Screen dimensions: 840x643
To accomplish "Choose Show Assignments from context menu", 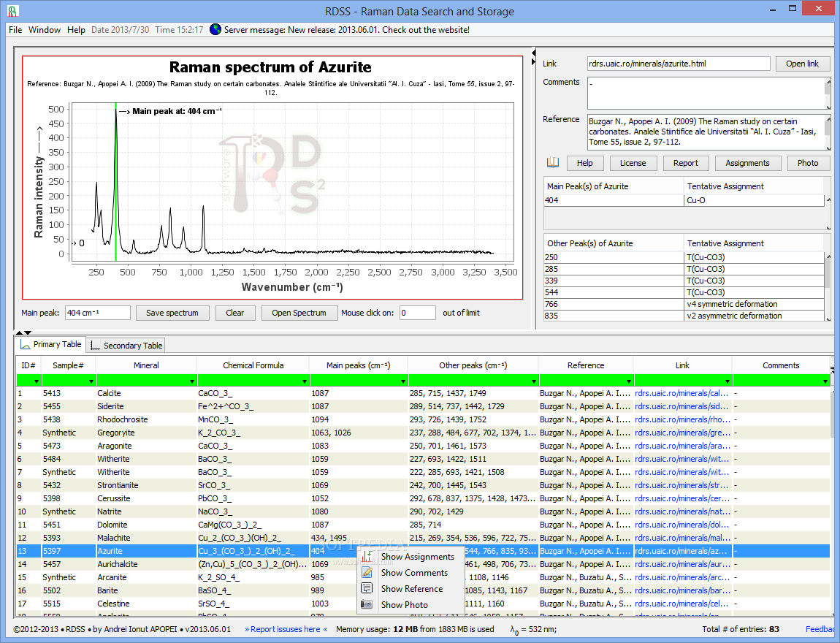I will click(411, 556).
